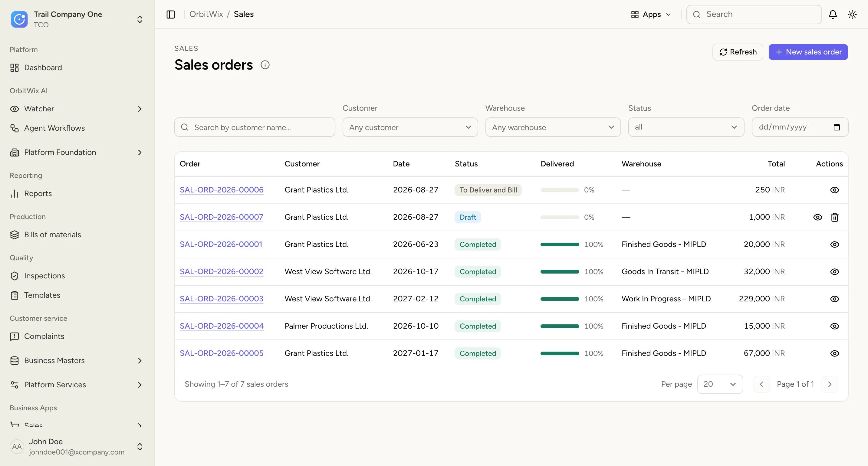Click the info icon beside Sales orders
The image size is (868, 466).
click(265, 65)
